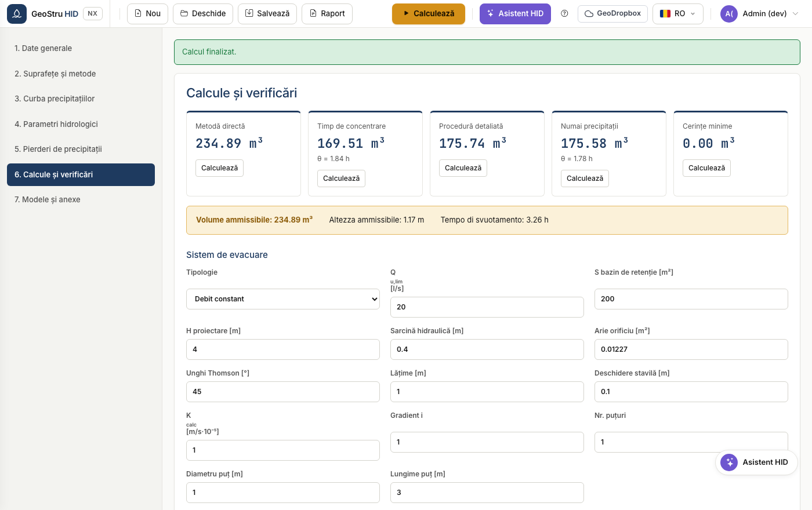Go to 1. Date generale section
812x510 pixels.
[81, 48]
